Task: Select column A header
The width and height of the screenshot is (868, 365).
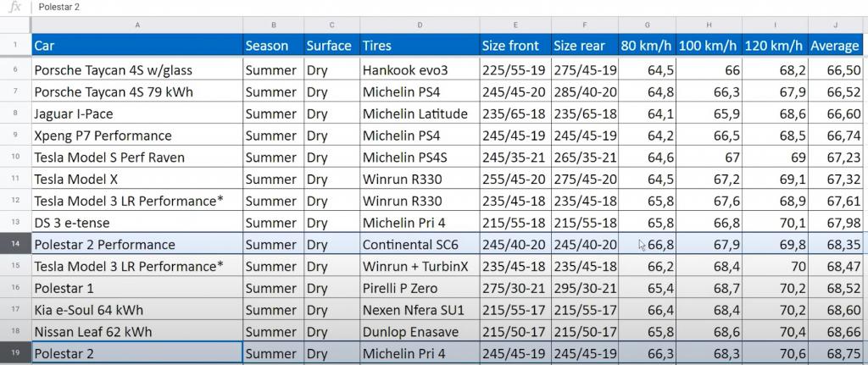Action: click(x=137, y=25)
